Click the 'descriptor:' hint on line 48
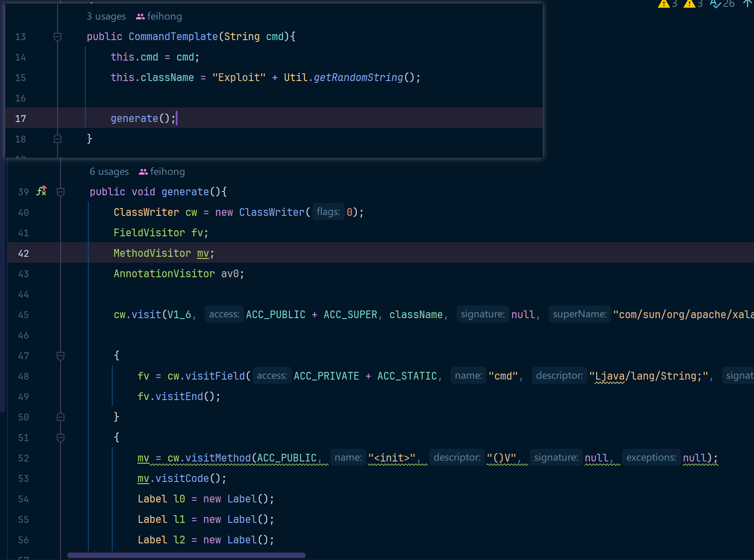This screenshot has height=560, width=754. tap(559, 376)
